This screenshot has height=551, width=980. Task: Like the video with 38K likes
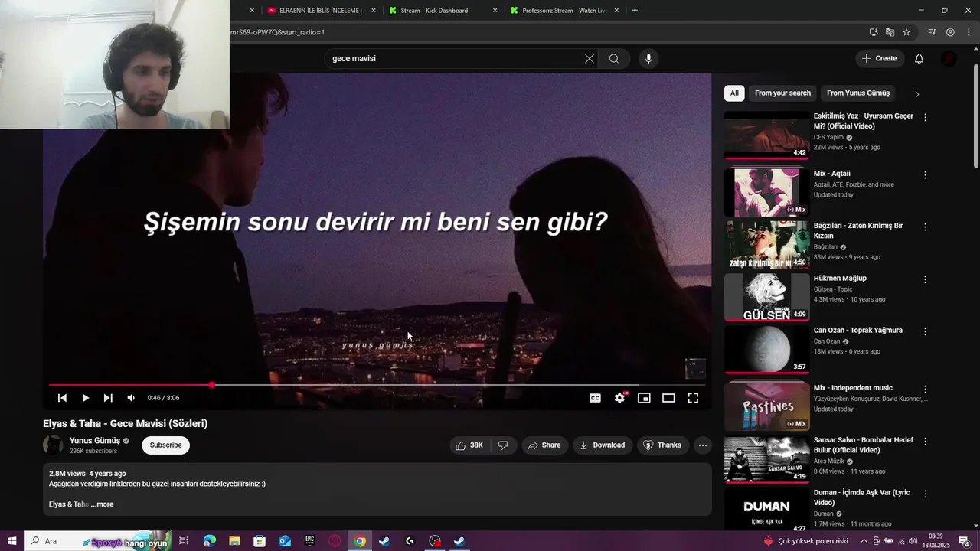[469, 445]
